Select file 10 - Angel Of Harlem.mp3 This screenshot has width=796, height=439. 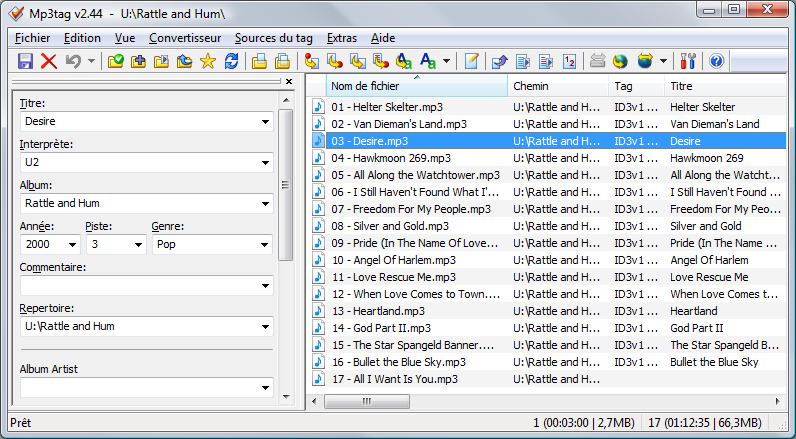[x=393, y=260]
